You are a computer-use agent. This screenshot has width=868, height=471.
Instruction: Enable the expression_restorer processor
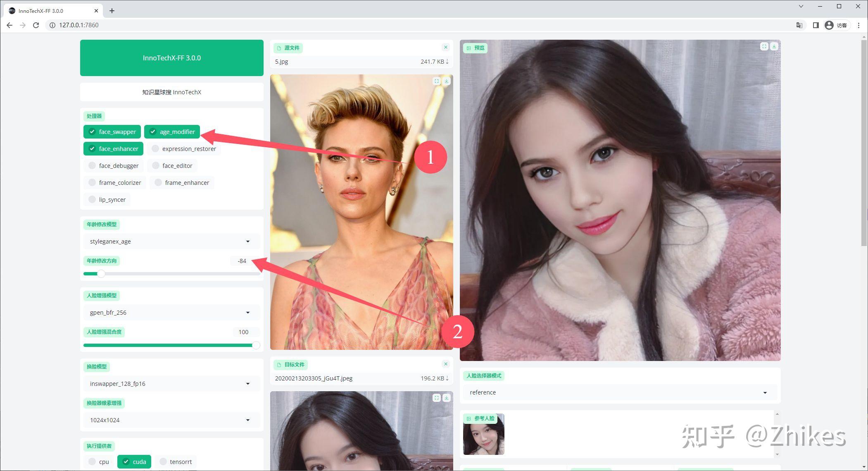[184, 148]
